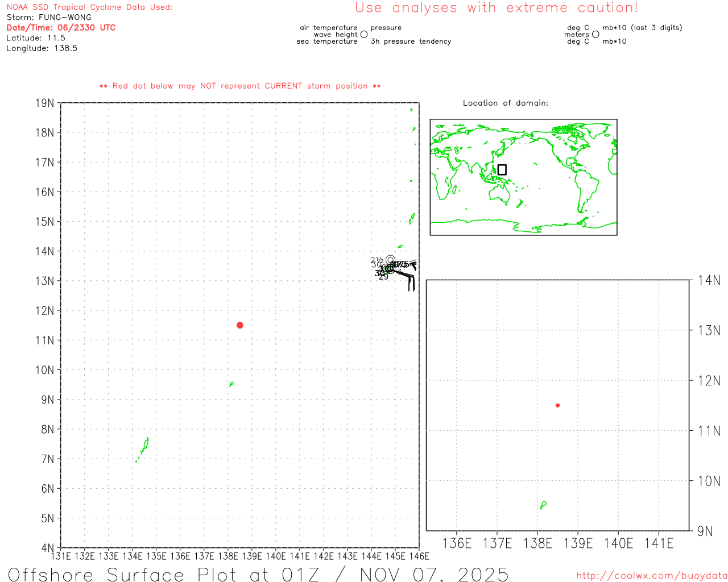
Task: Click the world map domain thumbnail
Action: click(x=523, y=177)
